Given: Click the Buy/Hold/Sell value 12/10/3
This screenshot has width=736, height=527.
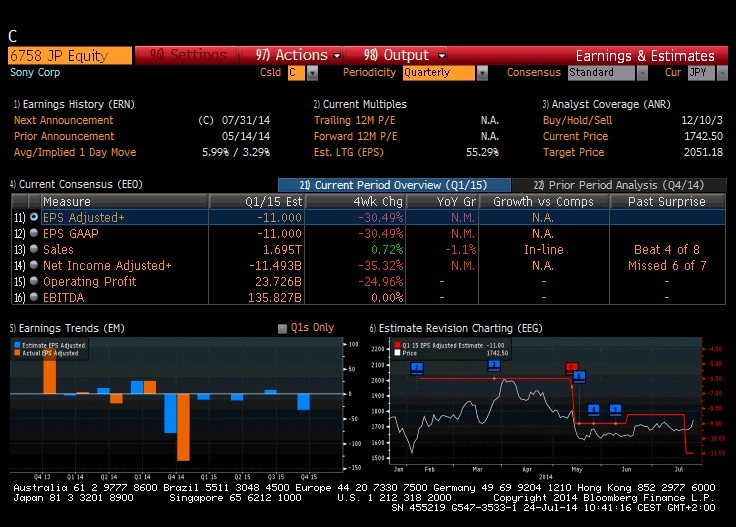Looking at the screenshot, I should [702, 120].
